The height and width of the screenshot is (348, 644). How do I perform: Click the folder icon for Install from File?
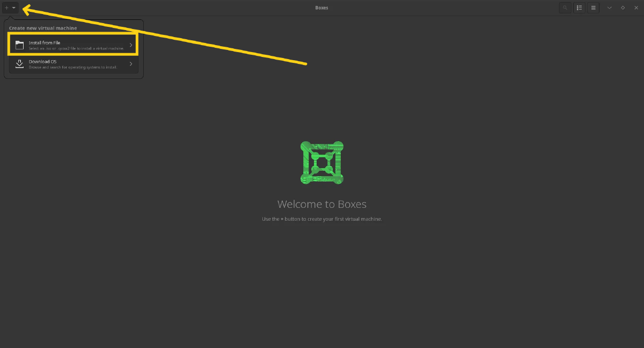(x=19, y=45)
